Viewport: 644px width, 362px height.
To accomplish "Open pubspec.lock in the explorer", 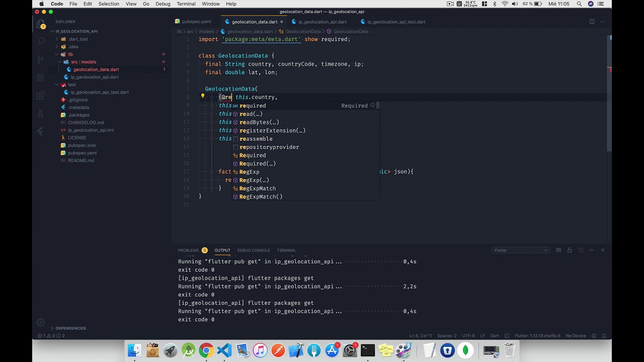I will click(x=82, y=145).
